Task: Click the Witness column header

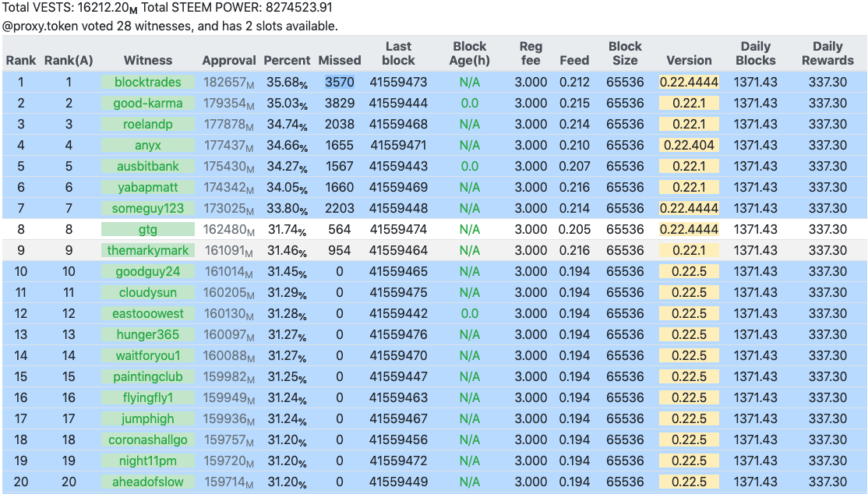Action: pyautogui.click(x=148, y=60)
